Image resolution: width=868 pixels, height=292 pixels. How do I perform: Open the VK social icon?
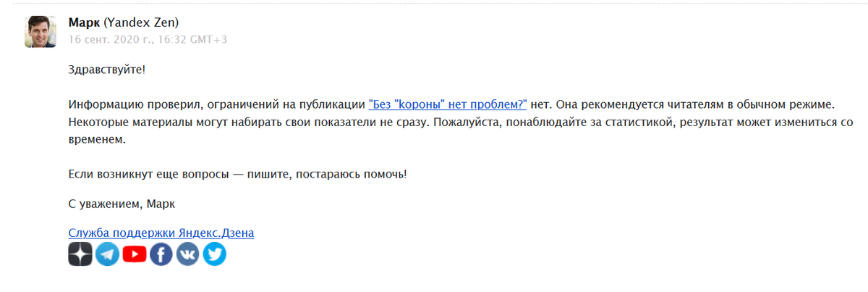pyautogui.click(x=188, y=254)
